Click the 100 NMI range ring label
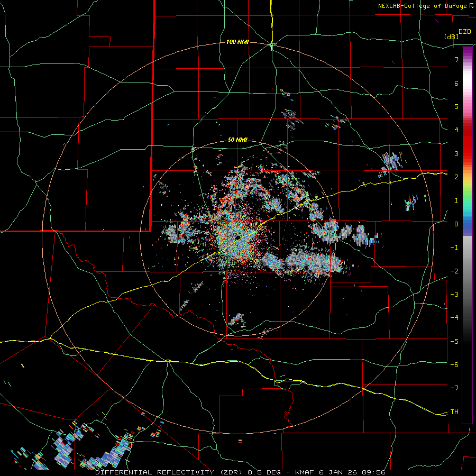The image size is (476, 476). pos(237,42)
